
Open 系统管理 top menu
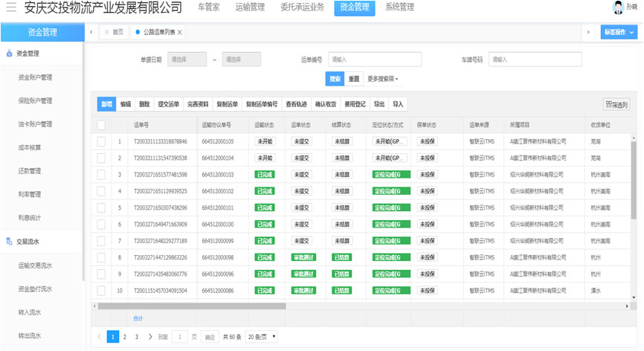[x=399, y=7]
